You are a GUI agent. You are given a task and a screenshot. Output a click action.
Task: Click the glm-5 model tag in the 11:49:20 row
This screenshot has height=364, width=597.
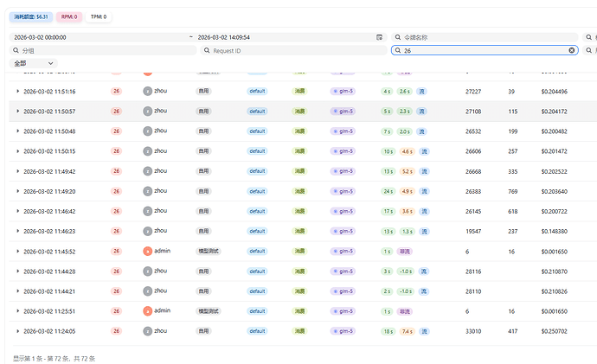click(x=343, y=191)
